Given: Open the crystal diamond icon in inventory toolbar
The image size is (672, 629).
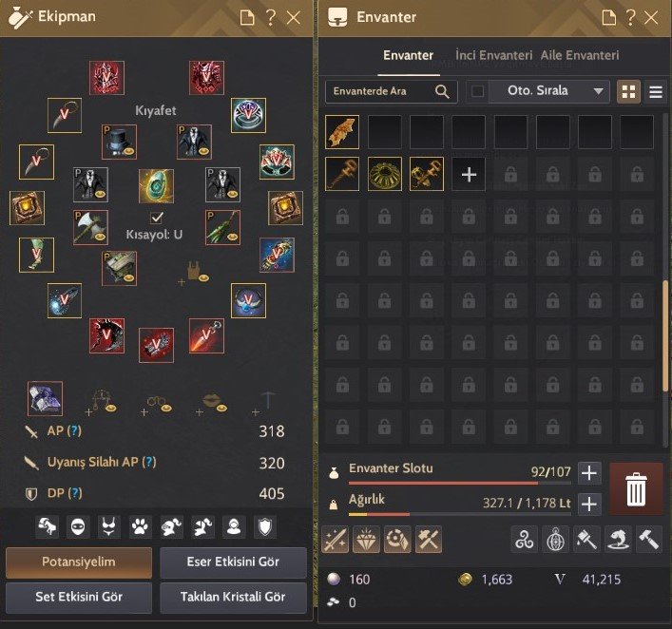Looking at the screenshot, I should (x=367, y=540).
